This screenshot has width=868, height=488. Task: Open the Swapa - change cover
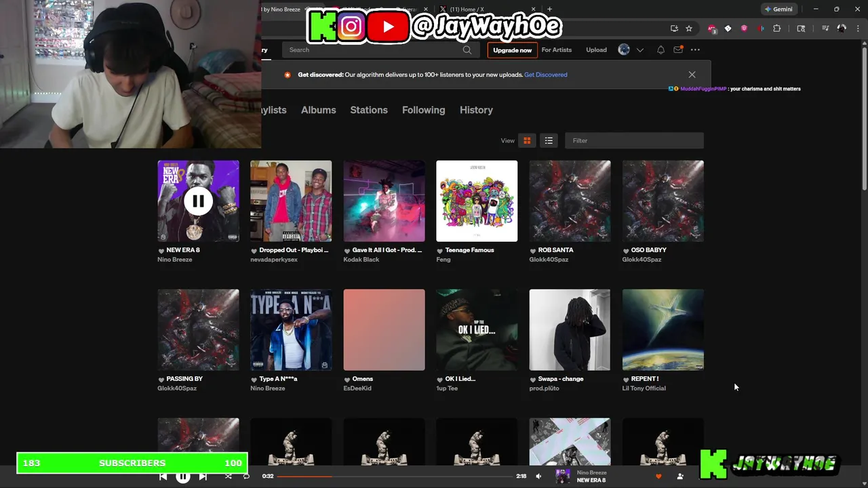[x=570, y=330]
